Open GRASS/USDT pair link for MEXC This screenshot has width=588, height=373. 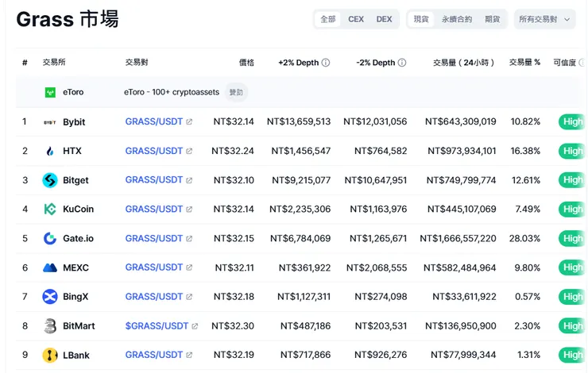(x=153, y=267)
